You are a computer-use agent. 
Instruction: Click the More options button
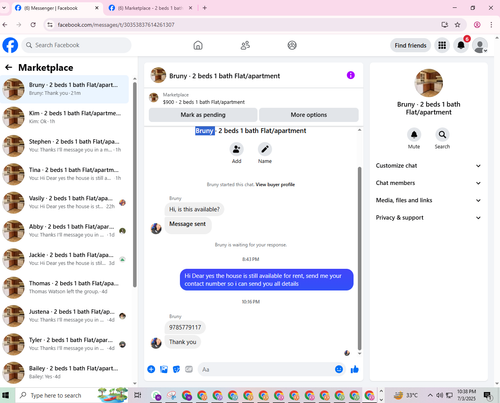[309, 115]
